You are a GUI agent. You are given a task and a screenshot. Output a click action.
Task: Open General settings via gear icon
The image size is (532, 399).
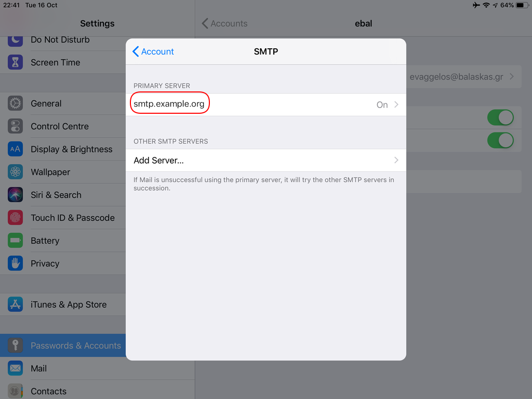[x=16, y=103]
